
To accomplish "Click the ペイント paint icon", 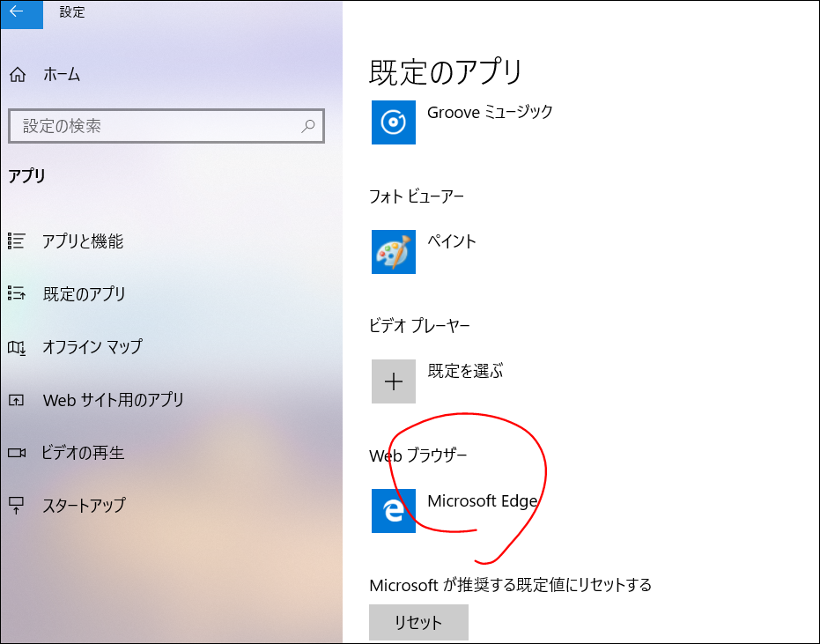I will point(393,252).
